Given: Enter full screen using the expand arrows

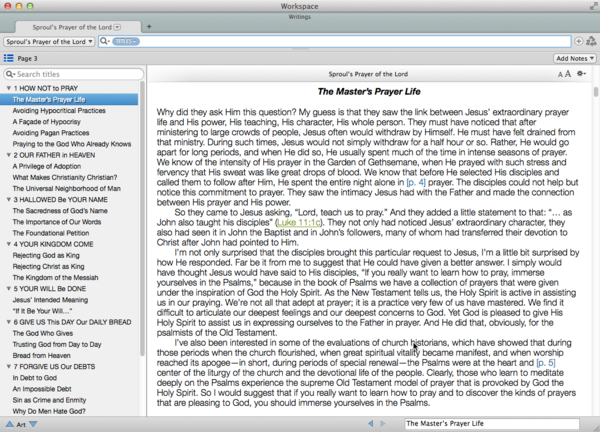Looking at the screenshot, I should point(591,6).
